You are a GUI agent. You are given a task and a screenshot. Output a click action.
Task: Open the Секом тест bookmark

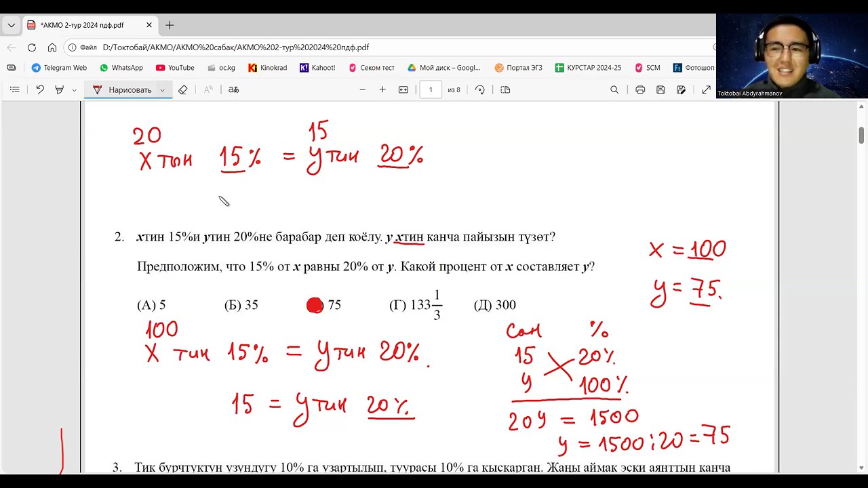coord(372,68)
